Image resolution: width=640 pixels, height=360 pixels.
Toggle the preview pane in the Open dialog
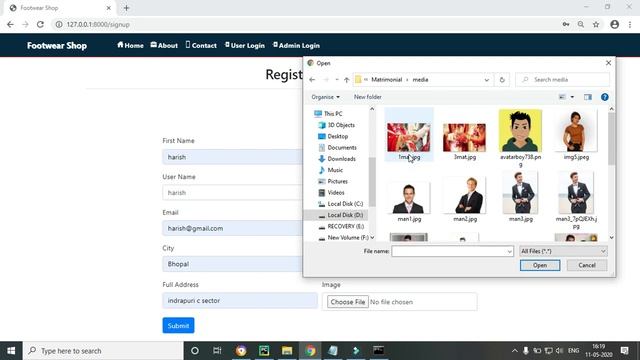(x=588, y=97)
